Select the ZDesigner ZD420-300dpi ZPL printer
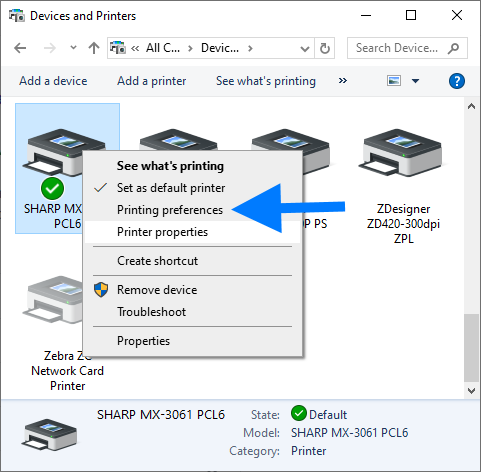Viewport: 481px width, 472px height. (x=403, y=187)
